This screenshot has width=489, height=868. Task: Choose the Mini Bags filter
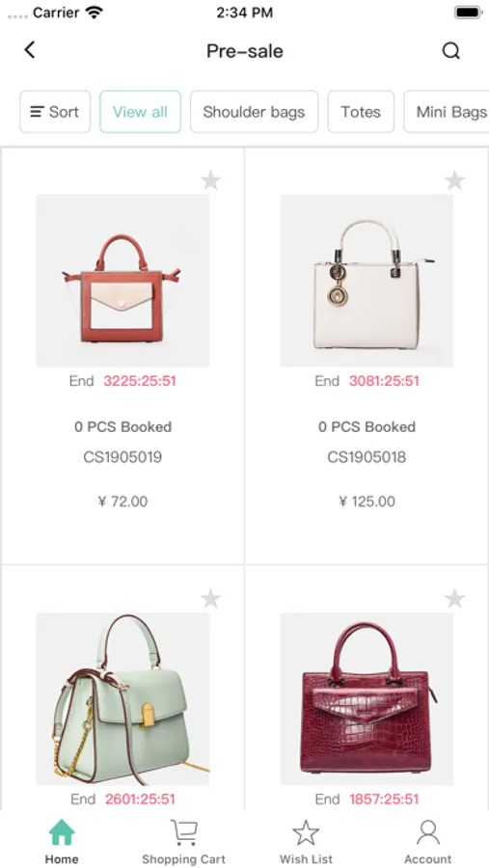coord(448,112)
